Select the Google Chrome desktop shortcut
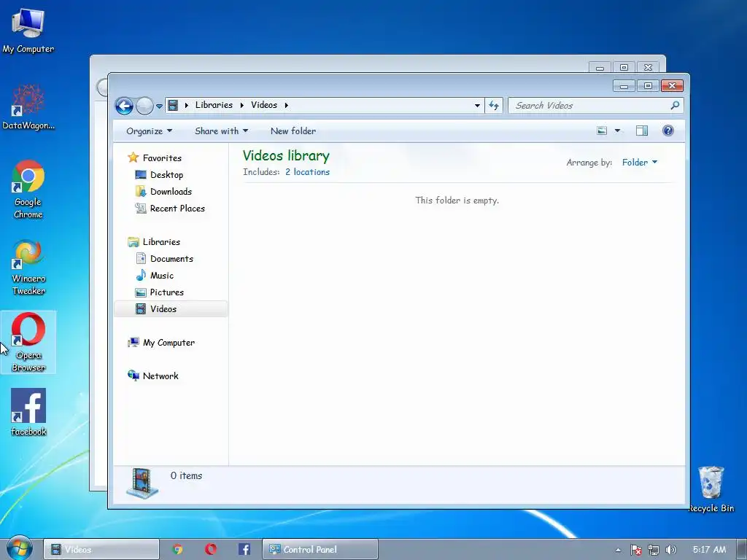This screenshot has width=747, height=560. coord(28,190)
